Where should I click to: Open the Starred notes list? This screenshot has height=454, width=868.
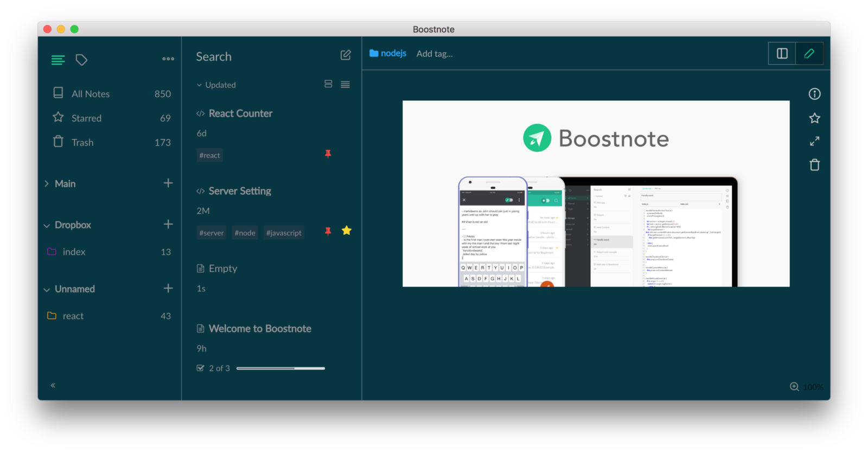pos(86,118)
